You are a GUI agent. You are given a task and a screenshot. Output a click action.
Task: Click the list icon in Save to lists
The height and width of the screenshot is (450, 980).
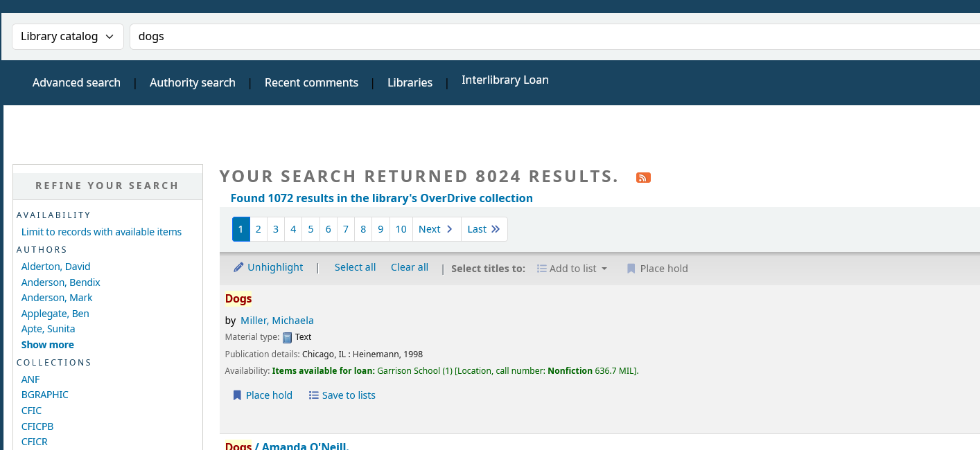tap(314, 395)
